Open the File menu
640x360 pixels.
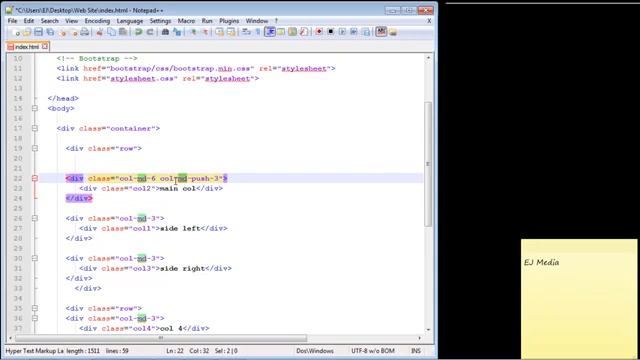pos(12,21)
